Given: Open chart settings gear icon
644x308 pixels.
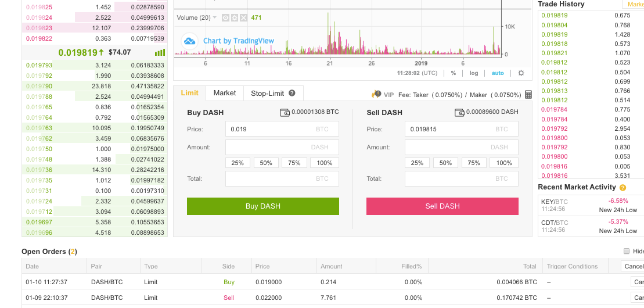Looking at the screenshot, I should coord(521,73).
